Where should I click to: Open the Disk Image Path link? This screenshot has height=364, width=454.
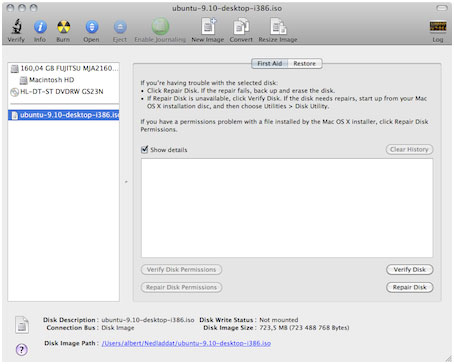186,343
